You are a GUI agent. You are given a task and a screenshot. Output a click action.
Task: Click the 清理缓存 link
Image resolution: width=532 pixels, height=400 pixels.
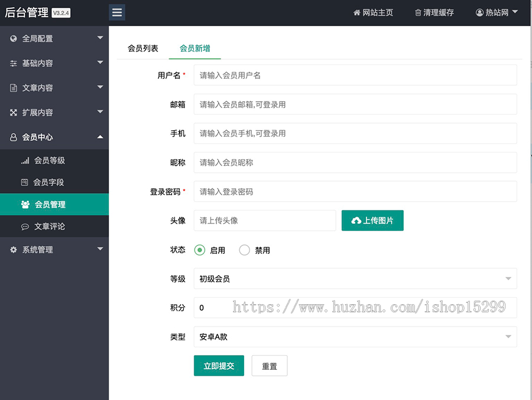click(x=439, y=12)
